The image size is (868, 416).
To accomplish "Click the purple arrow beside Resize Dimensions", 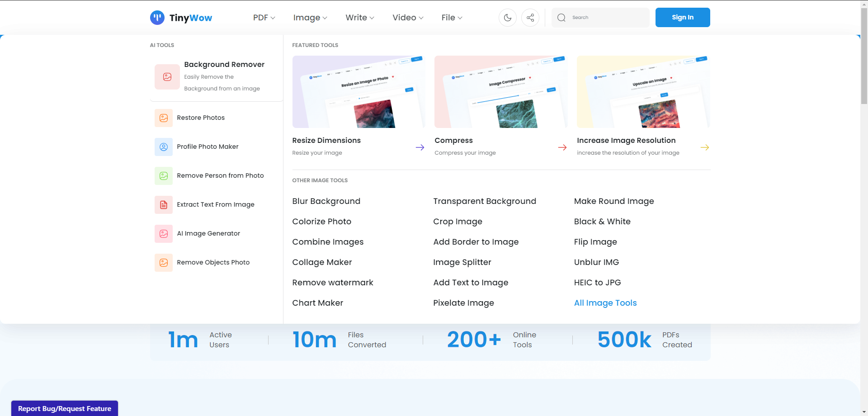I will [x=420, y=147].
